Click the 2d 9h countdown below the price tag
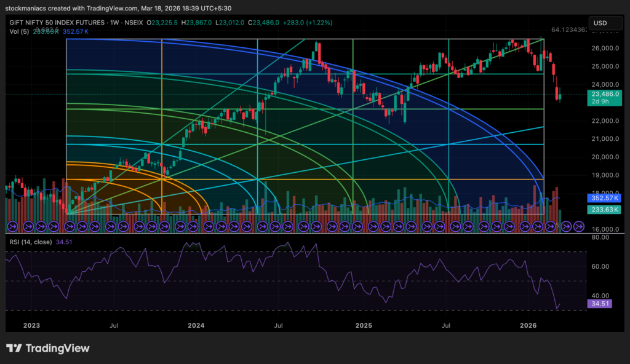The image size is (630, 364). tap(604, 101)
